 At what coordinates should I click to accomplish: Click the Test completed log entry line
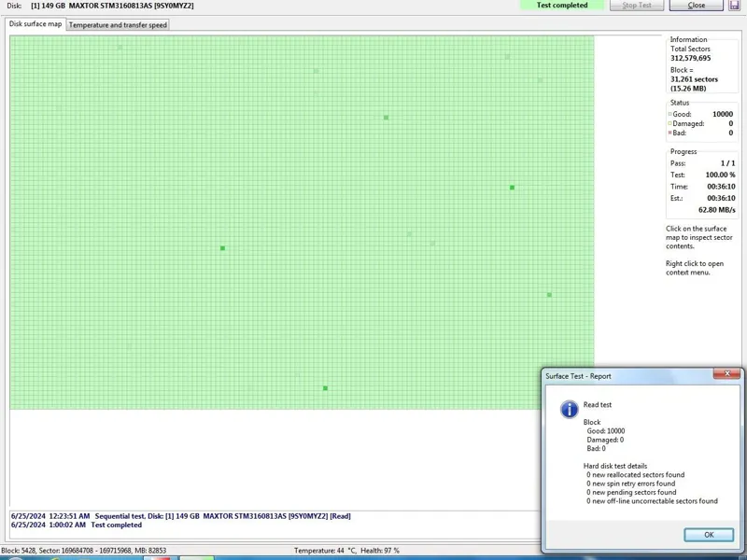pos(77,525)
